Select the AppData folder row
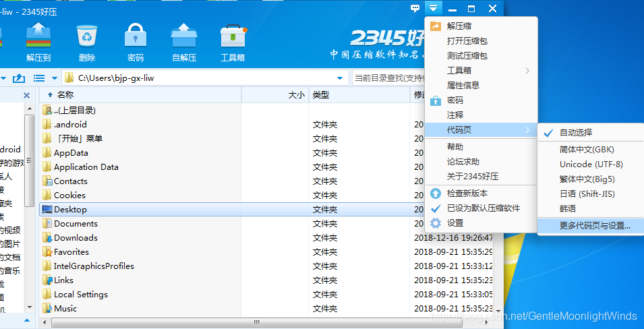 tap(233, 153)
